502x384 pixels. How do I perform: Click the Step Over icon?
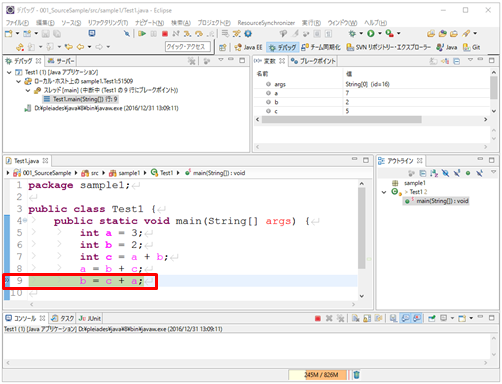(199, 33)
